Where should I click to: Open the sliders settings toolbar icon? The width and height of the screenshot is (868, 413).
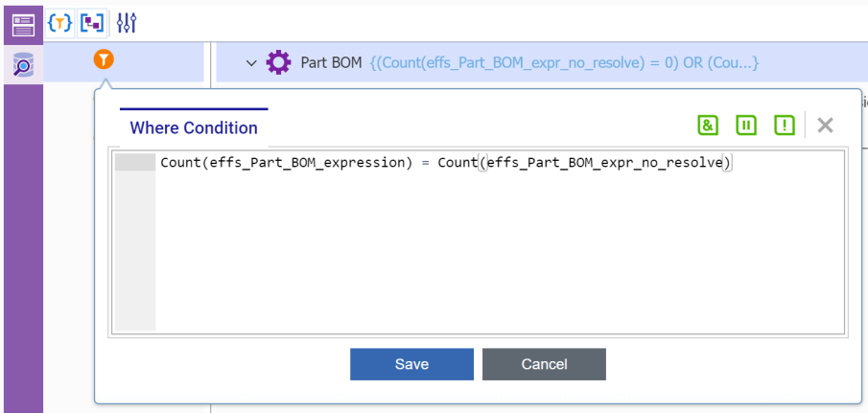(x=127, y=23)
